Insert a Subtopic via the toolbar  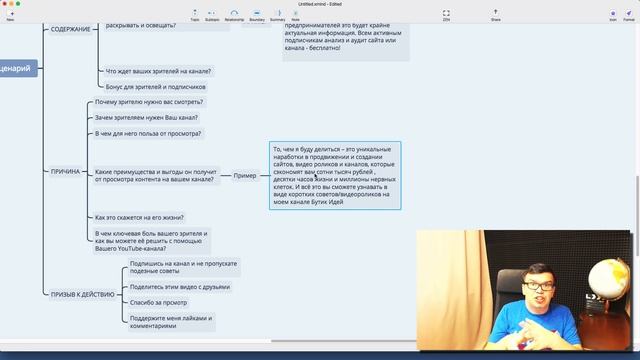click(212, 16)
